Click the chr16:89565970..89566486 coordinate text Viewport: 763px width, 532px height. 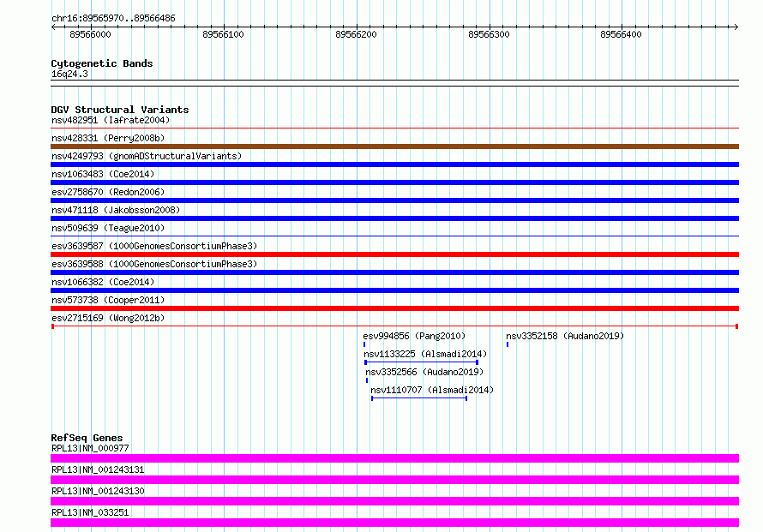coord(113,19)
